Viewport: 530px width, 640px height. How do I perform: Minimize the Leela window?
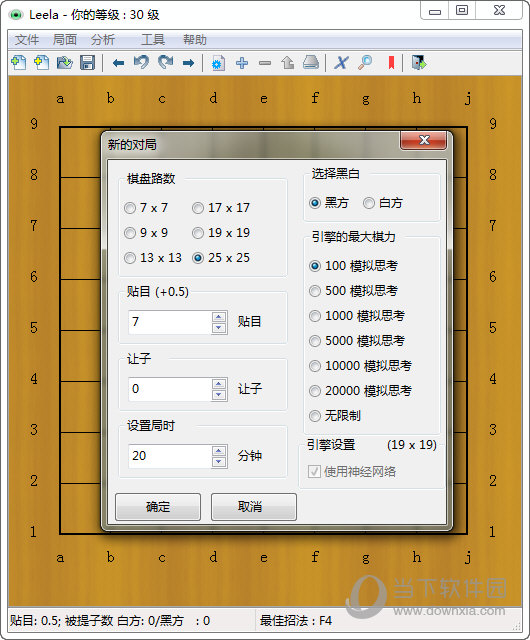pyautogui.click(x=435, y=11)
